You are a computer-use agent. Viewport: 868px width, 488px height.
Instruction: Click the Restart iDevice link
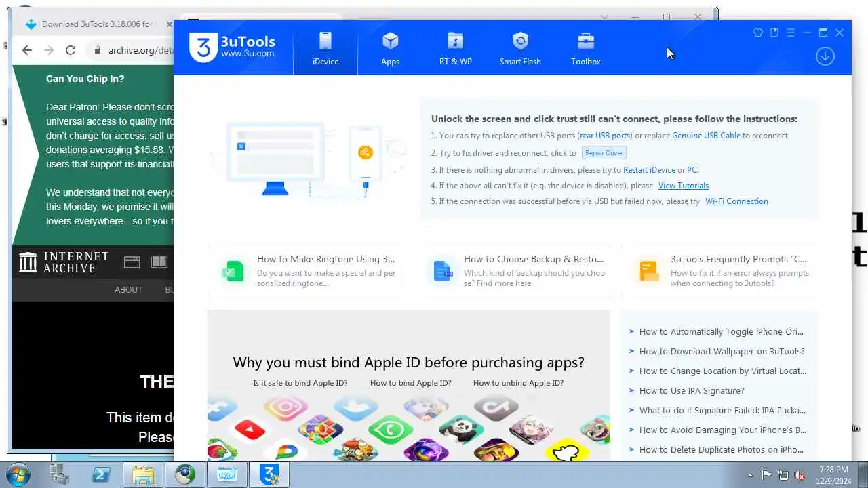point(649,170)
